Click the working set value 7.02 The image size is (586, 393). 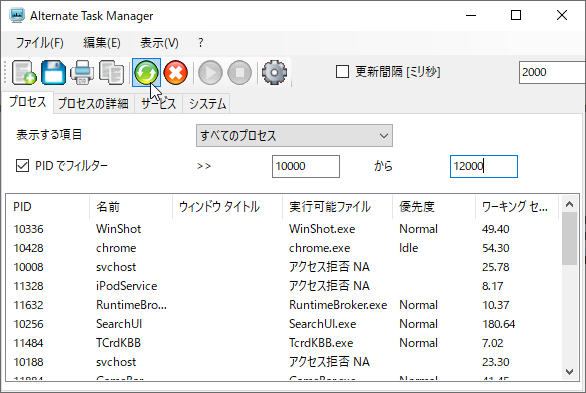tap(493, 343)
